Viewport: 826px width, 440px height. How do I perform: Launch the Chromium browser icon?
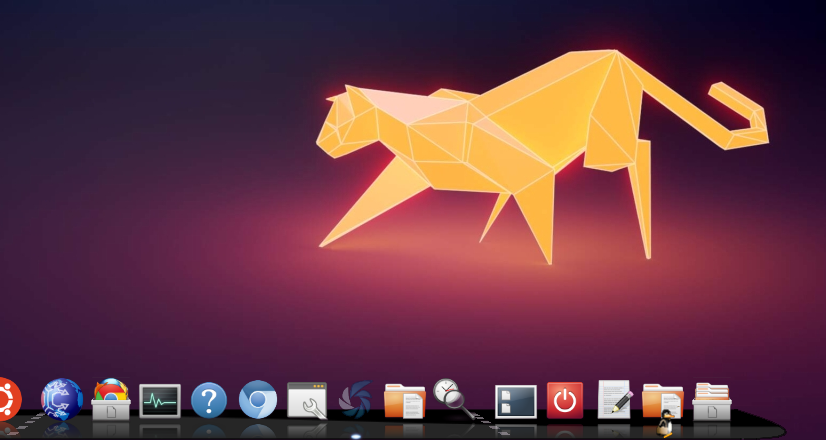point(258,400)
